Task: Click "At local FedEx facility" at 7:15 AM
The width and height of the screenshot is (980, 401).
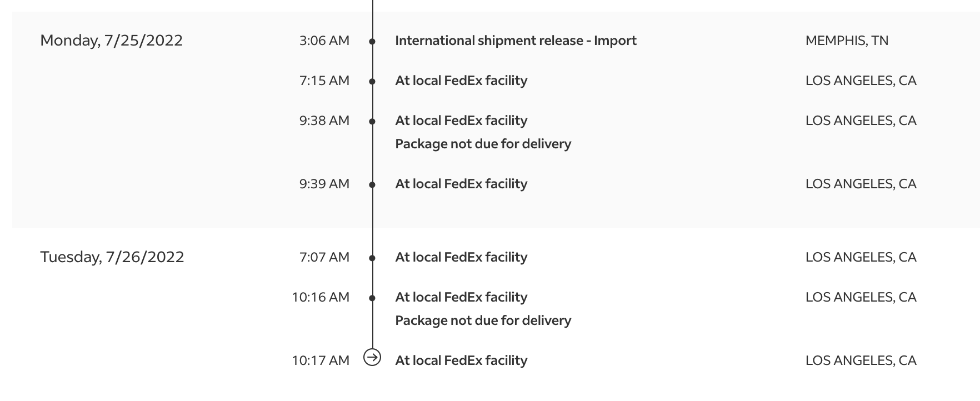Action: point(461,81)
